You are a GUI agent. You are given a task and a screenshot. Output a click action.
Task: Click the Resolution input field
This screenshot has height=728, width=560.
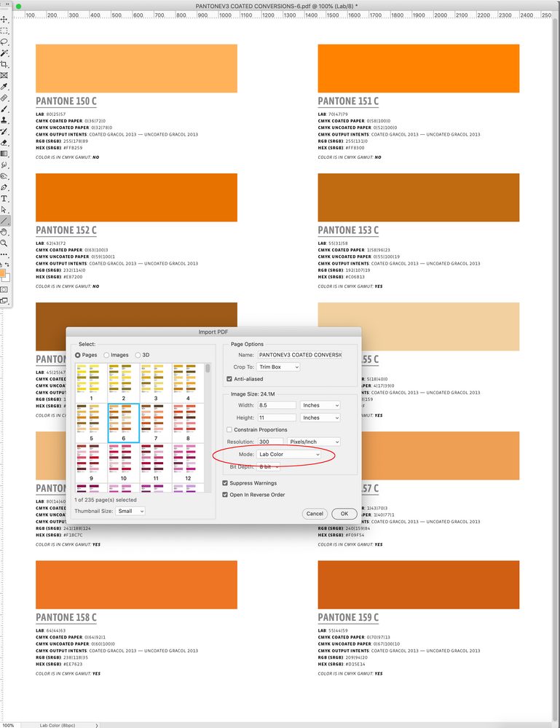270,442
